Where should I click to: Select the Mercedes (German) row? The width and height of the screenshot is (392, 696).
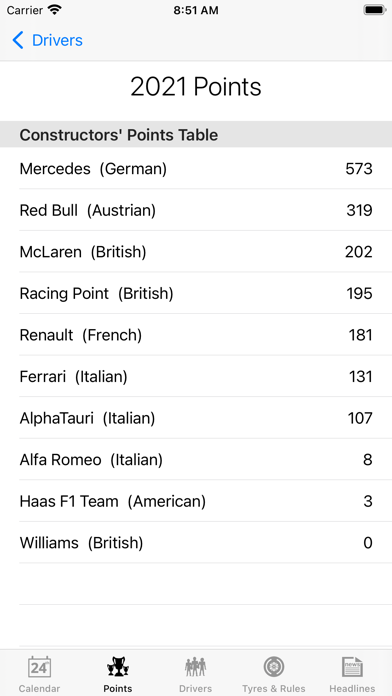point(196,168)
